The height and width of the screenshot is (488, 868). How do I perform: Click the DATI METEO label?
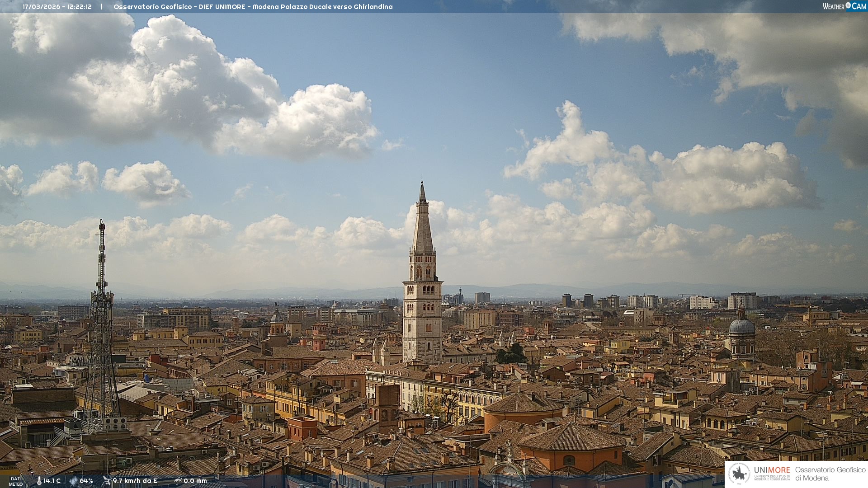(16, 481)
